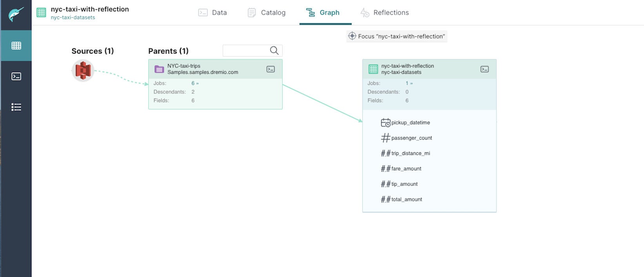Open the Datasets grid icon in sidebar

16,46
